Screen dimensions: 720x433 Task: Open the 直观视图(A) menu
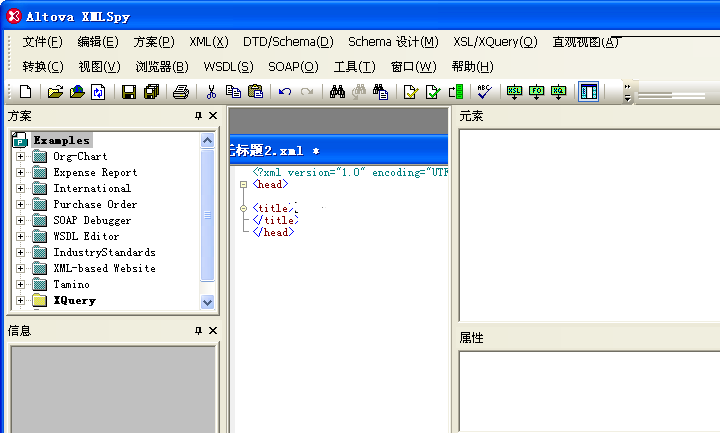[585, 42]
